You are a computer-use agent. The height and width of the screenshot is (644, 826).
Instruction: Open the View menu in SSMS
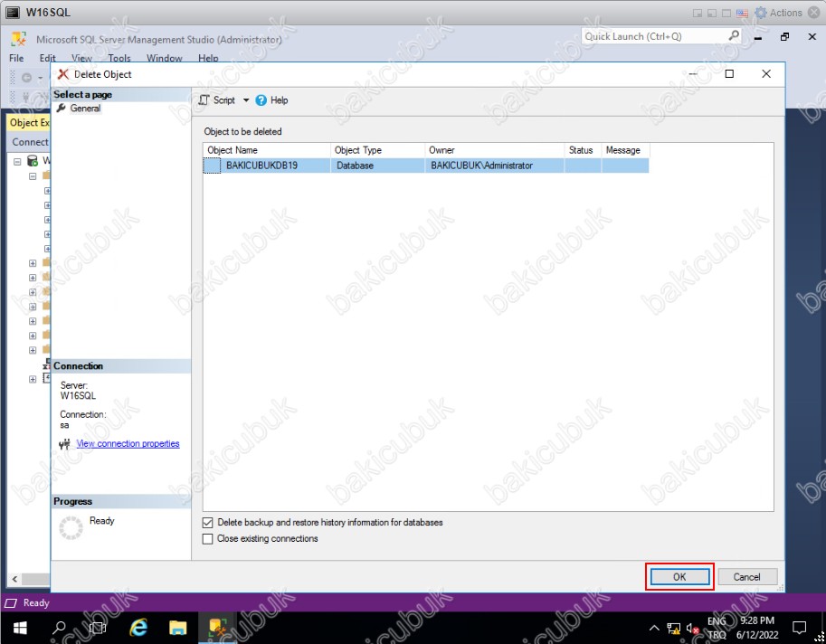click(x=81, y=58)
